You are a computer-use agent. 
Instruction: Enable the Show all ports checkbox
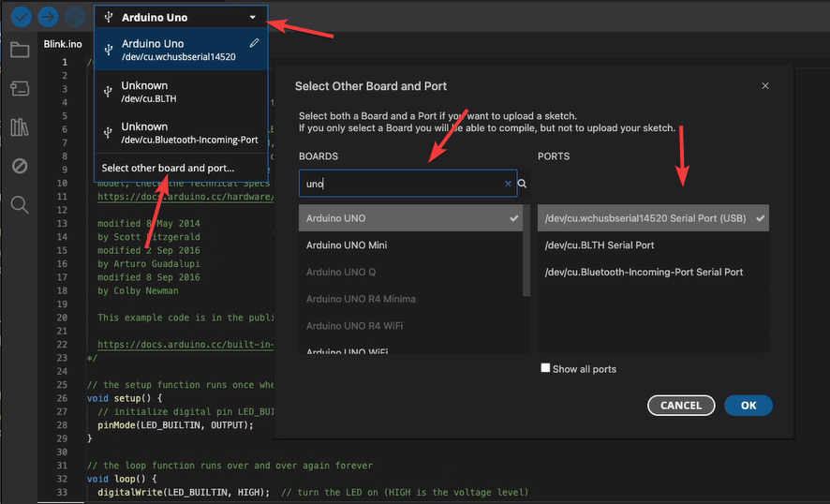[x=545, y=368]
